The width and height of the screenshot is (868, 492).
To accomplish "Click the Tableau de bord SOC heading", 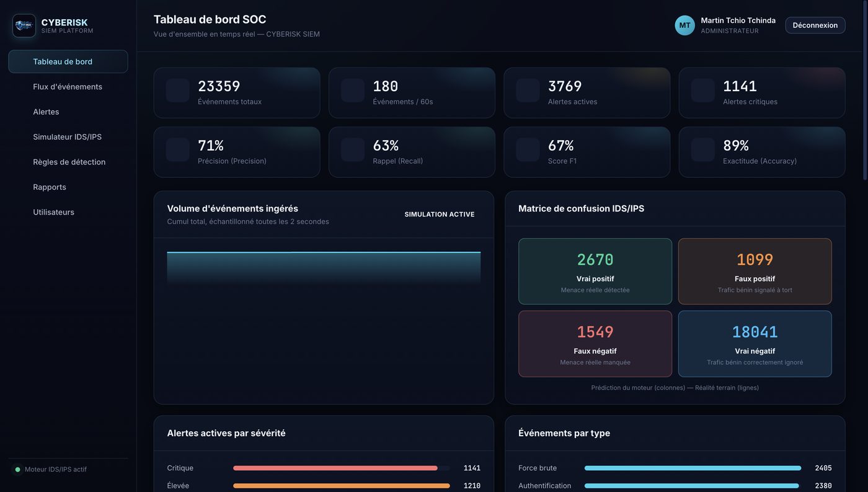I will click(210, 19).
